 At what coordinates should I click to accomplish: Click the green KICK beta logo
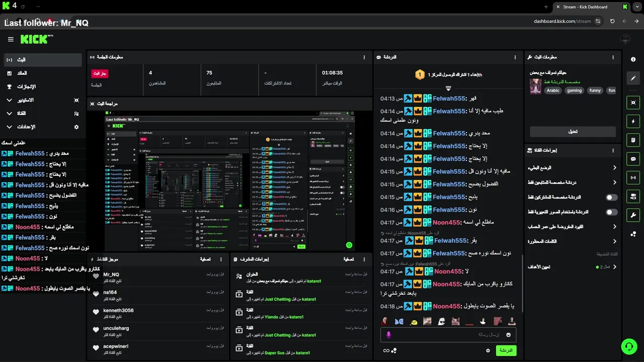pyautogui.click(x=37, y=39)
